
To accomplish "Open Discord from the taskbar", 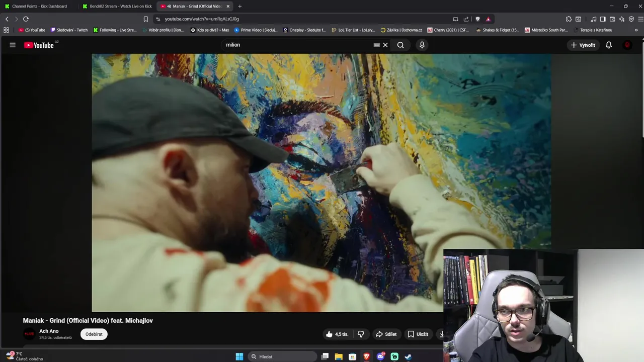I will (381, 356).
